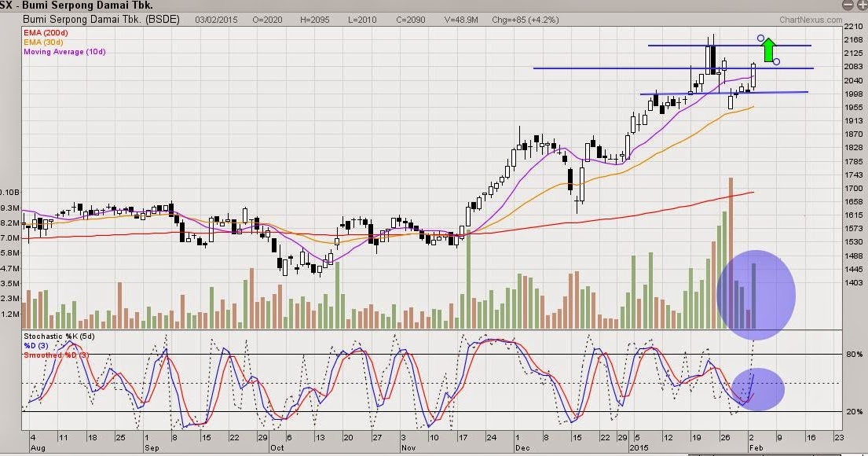The height and width of the screenshot is (456, 868).
Task: Click the 5.8M volume axis label
Action: pyautogui.click(x=10, y=252)
